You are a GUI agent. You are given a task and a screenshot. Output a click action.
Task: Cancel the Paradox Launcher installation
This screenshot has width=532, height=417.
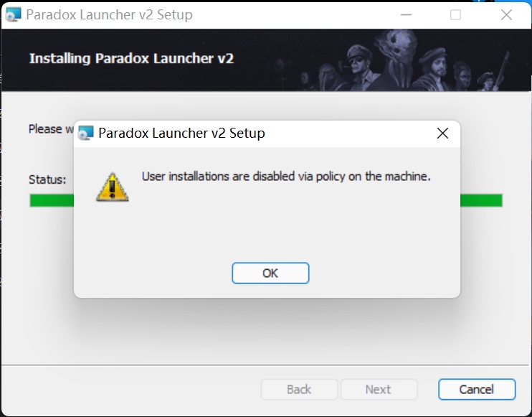click(x=477, y=389)
